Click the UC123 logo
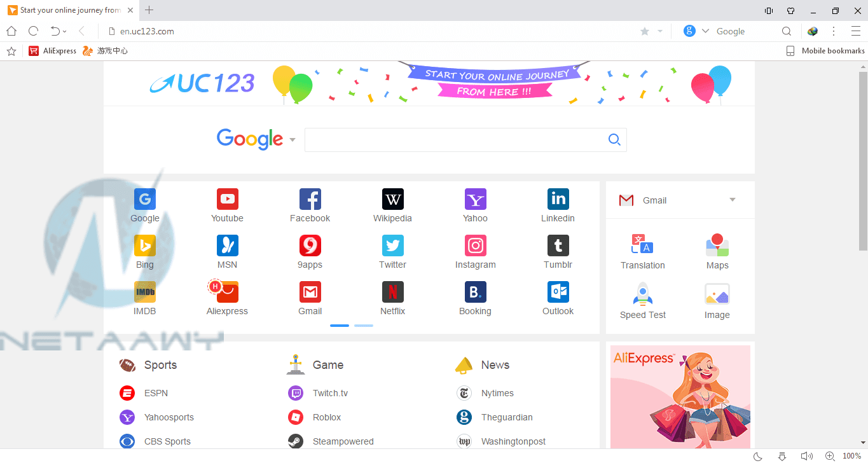The width and height of the screenshot is (868, 463). click(x=202, y=83)
